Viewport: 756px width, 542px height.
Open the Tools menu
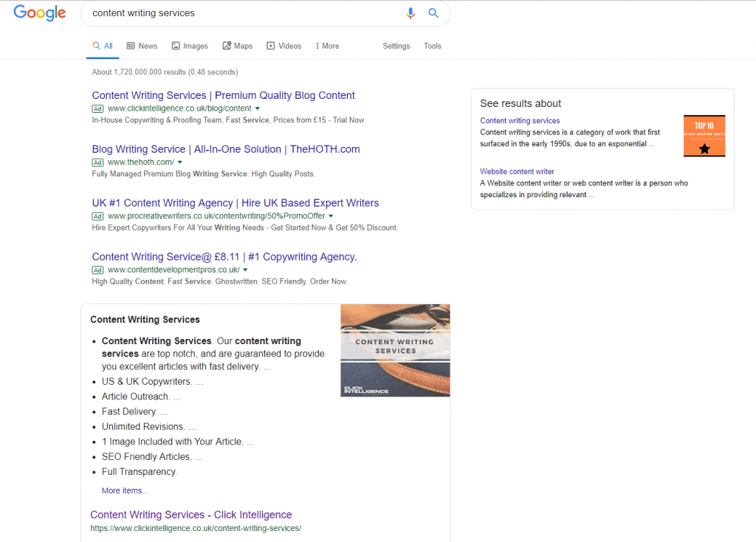433,46
